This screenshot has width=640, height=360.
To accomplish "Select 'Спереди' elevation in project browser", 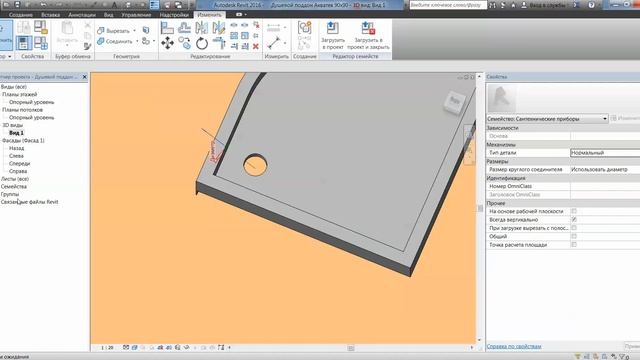I will pos(20,163).
